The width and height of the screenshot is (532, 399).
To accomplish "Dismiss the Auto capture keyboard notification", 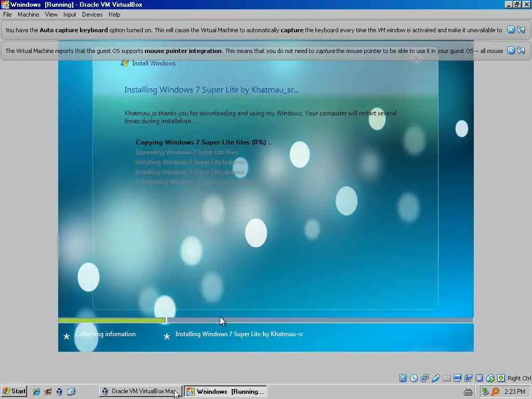I will tap(511, 30).
